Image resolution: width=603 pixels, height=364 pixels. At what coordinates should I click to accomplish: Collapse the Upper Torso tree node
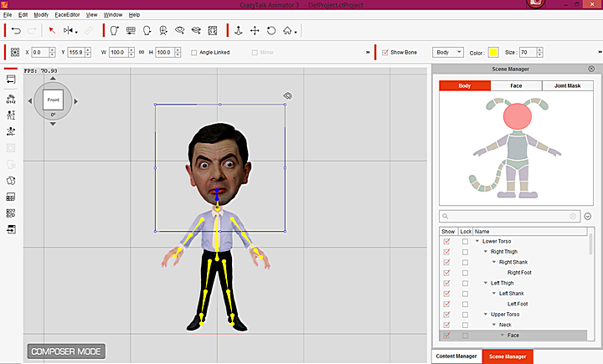pos(486,315)
